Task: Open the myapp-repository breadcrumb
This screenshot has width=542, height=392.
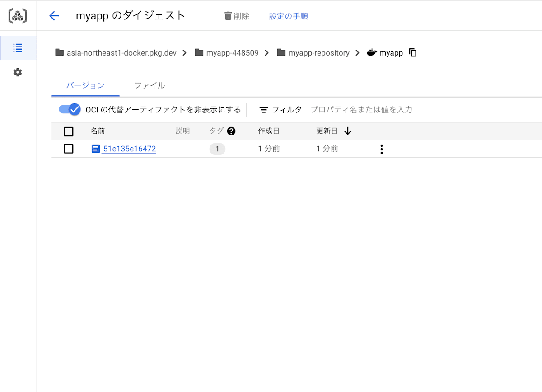Action: [x=319, y=53]
